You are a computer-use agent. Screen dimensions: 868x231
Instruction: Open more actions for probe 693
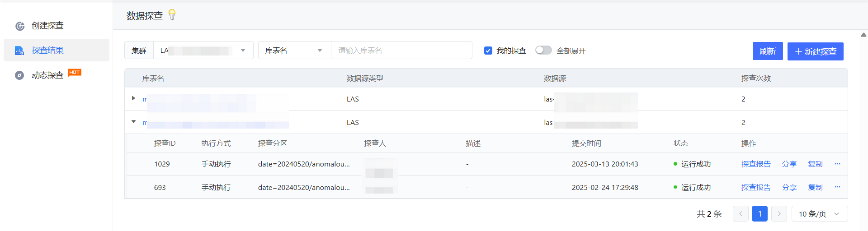click(x=837, y=187)
